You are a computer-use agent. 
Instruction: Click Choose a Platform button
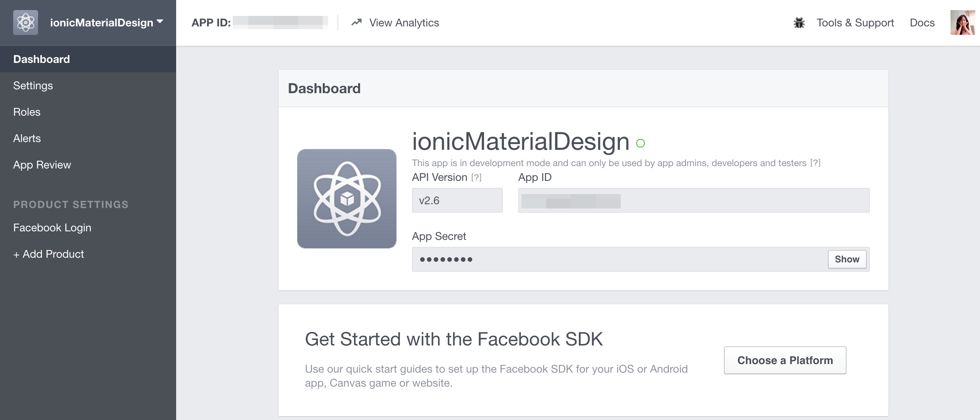click(x=784, y=360)
